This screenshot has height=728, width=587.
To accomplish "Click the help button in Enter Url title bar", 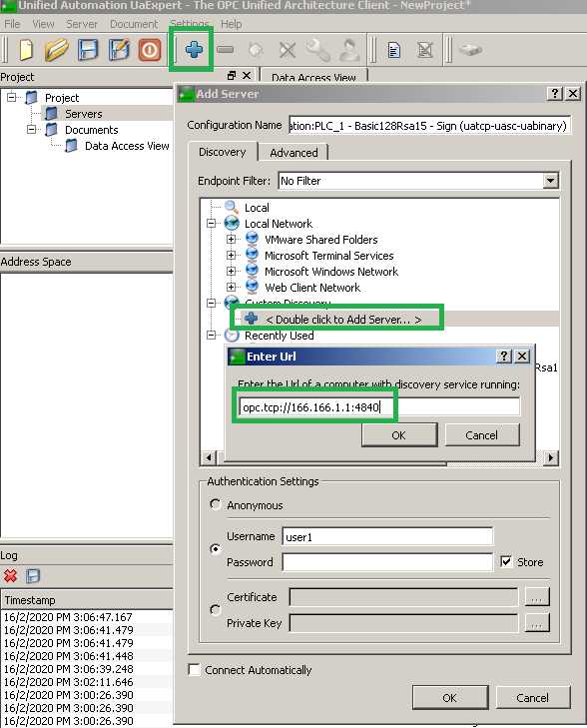I will [503, 357].
